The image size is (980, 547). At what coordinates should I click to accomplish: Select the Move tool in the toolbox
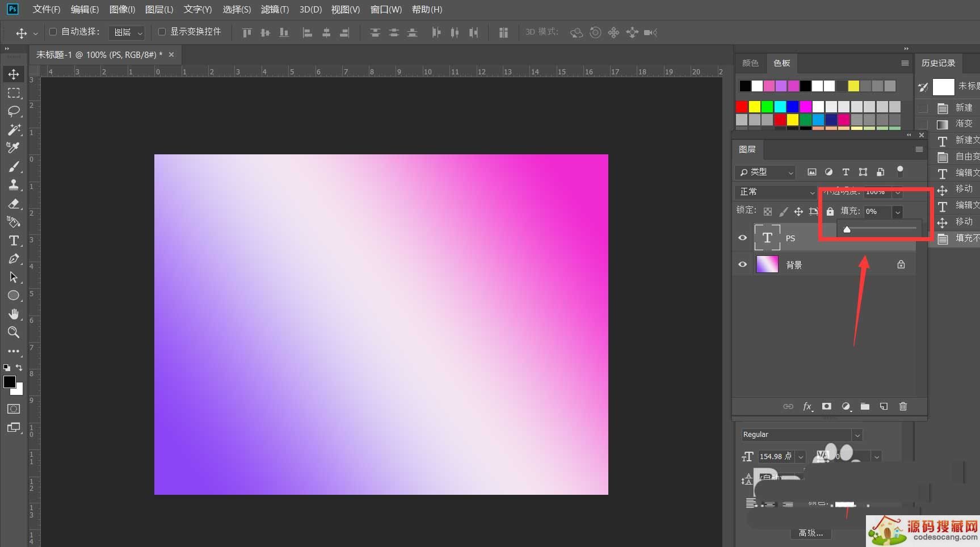14,74
